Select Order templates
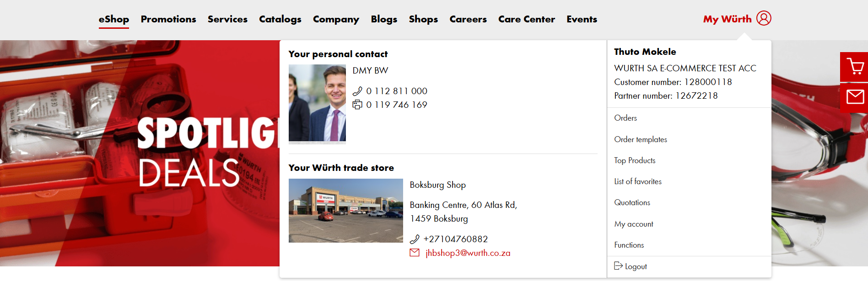868x281 pixels. pos(641,139)
